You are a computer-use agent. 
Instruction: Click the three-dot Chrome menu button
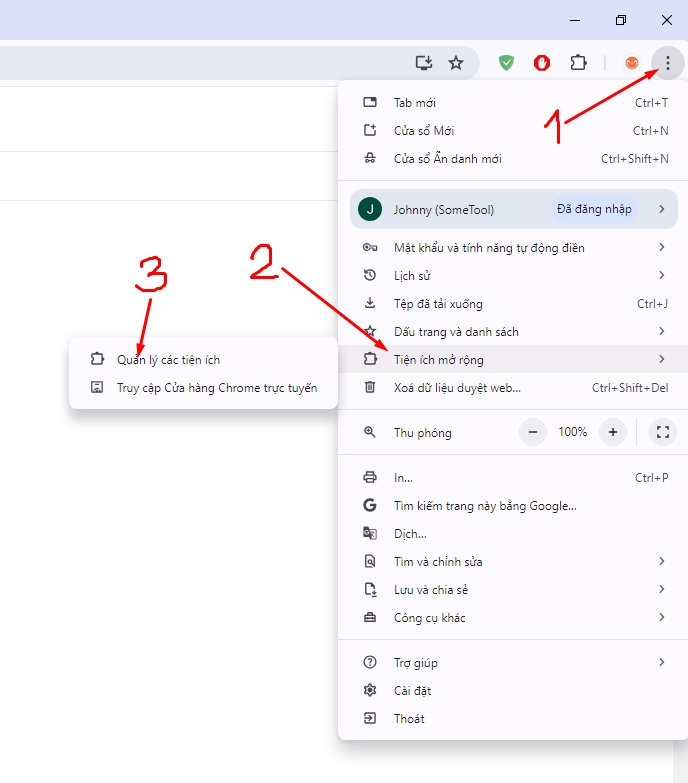tap(668, 63)
